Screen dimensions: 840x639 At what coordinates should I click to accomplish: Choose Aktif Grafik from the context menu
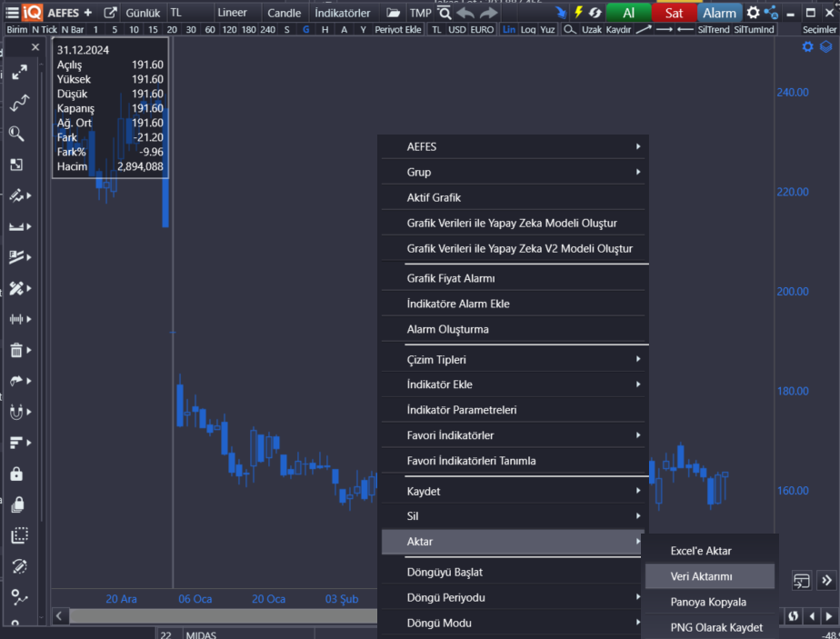tap(514, 197)
